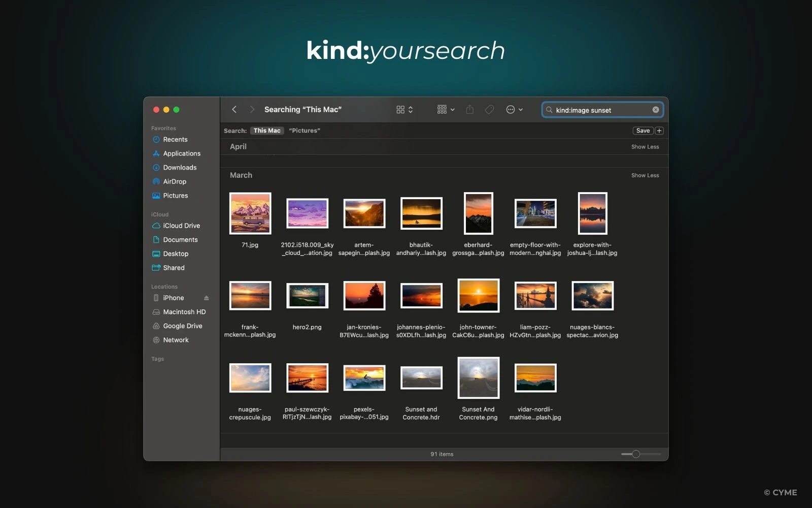Go back with the left chevron
Screen dimensions: 812x508
point(234,109)
